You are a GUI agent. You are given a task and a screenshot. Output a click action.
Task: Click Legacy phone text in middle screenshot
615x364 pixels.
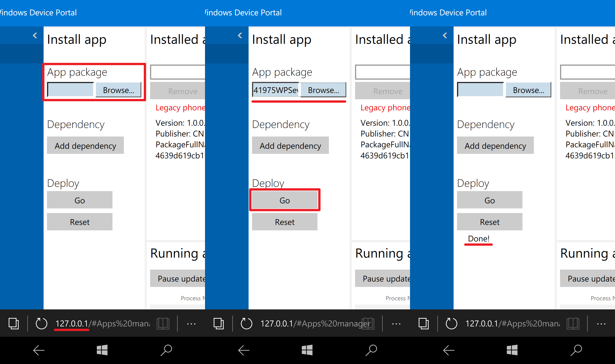385,107
